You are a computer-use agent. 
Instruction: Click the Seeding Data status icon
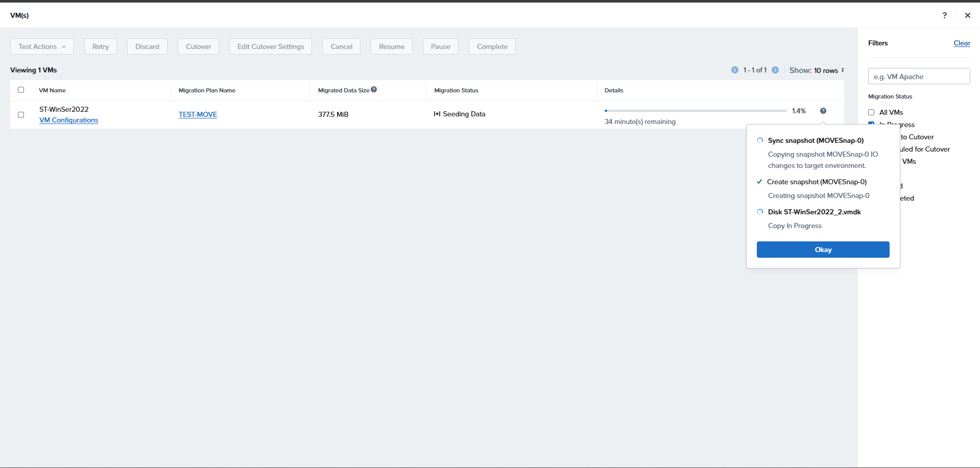pos(437,114)
